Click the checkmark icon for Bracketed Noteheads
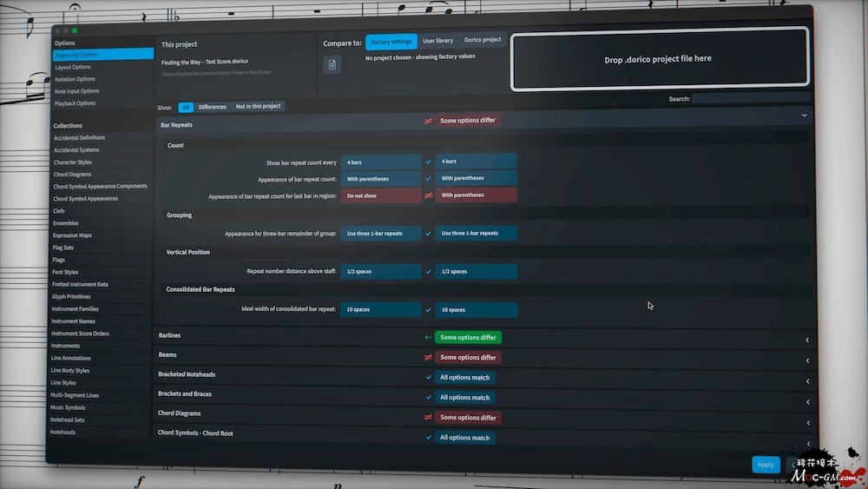868x489 pixels. point(428,377)
